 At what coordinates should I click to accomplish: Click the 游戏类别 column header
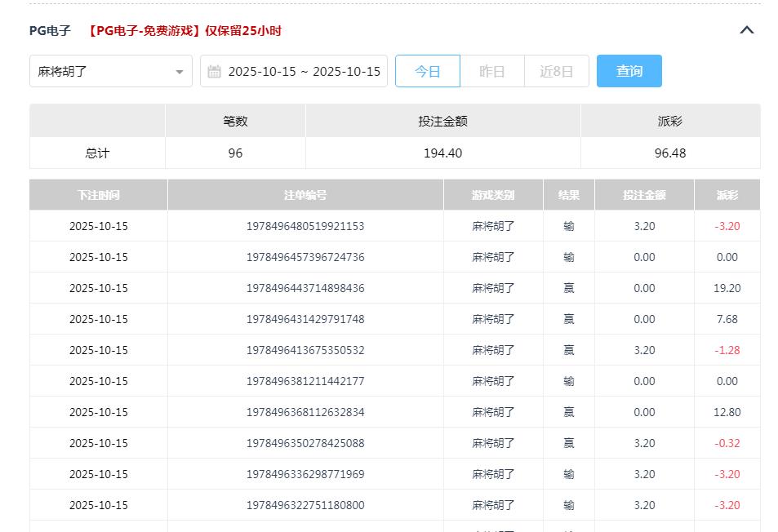click(492, 195)
